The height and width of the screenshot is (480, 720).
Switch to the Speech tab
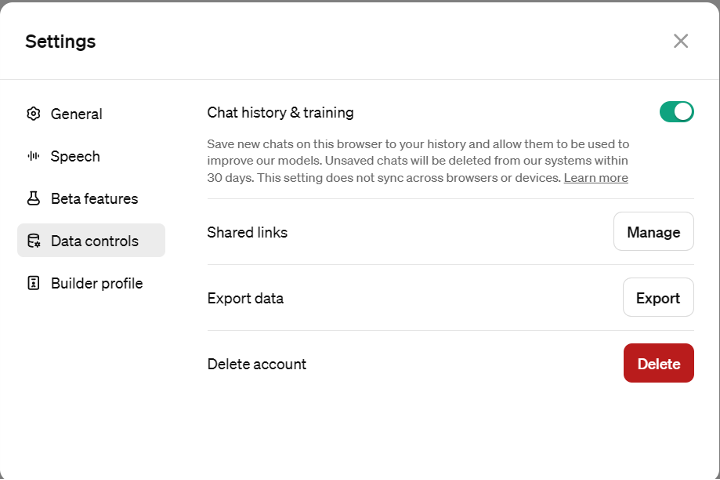[75, 156]
